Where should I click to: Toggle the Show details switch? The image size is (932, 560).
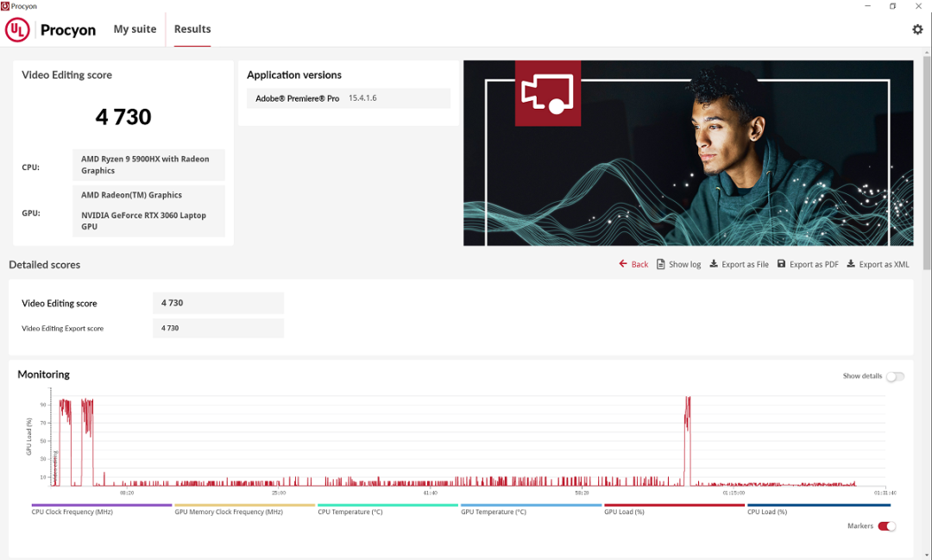tap(895, 376)
